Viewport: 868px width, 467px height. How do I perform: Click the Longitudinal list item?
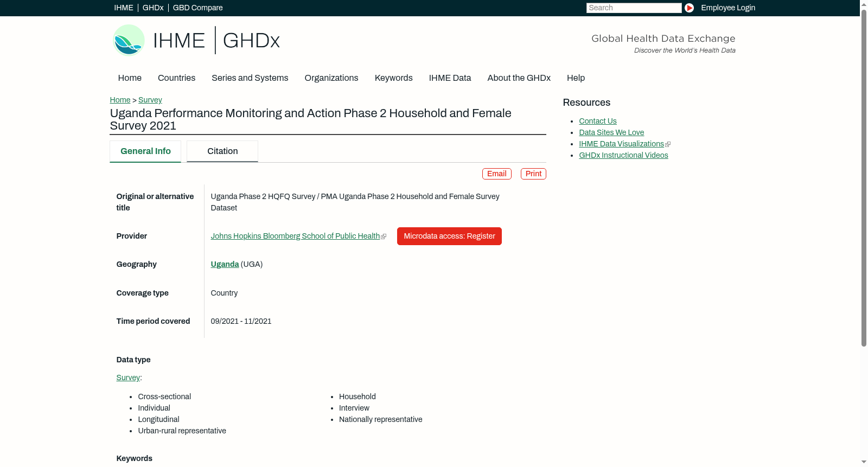point(159,419)
